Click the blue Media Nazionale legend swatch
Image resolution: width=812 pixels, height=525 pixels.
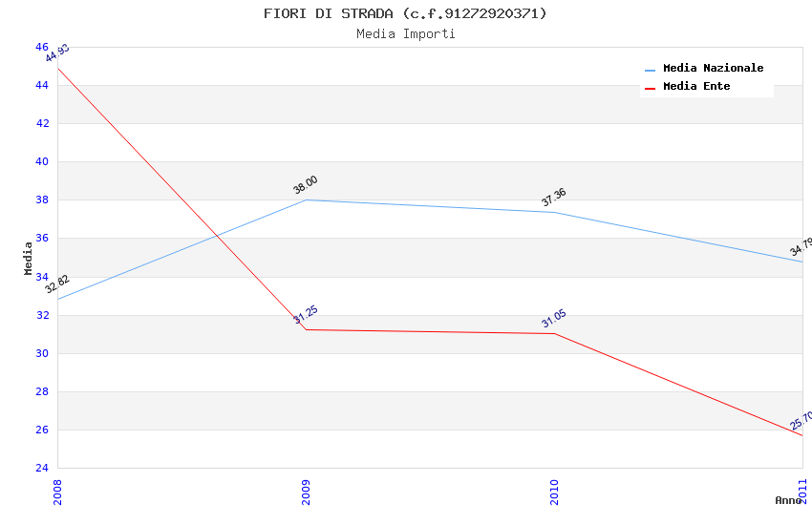(x=651, y=70)
